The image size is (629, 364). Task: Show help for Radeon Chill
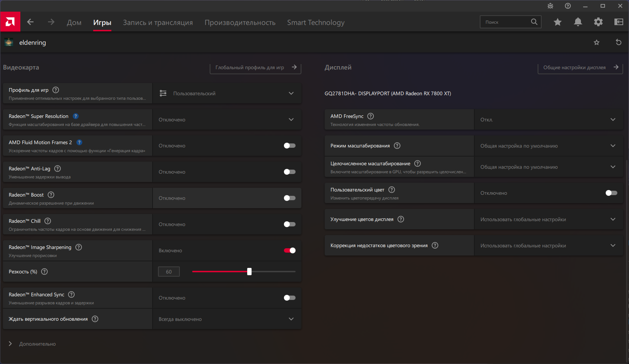point(48,221)
